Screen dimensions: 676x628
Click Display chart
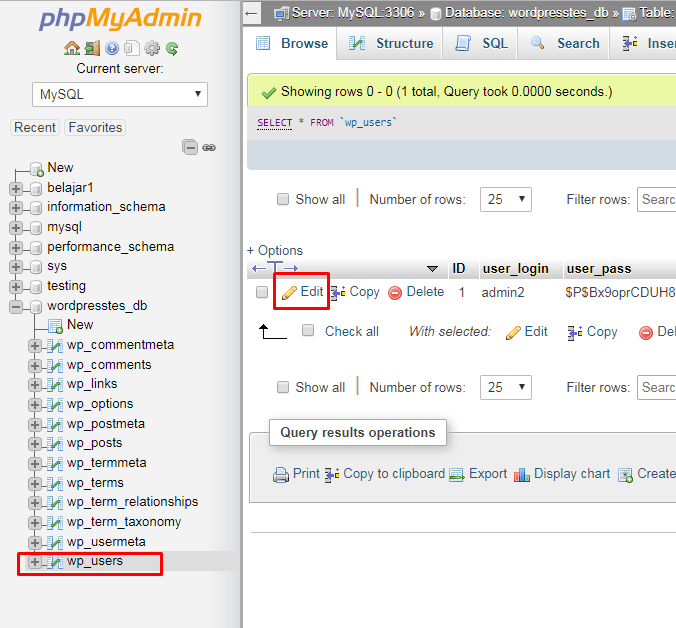[x=562, y=474]
